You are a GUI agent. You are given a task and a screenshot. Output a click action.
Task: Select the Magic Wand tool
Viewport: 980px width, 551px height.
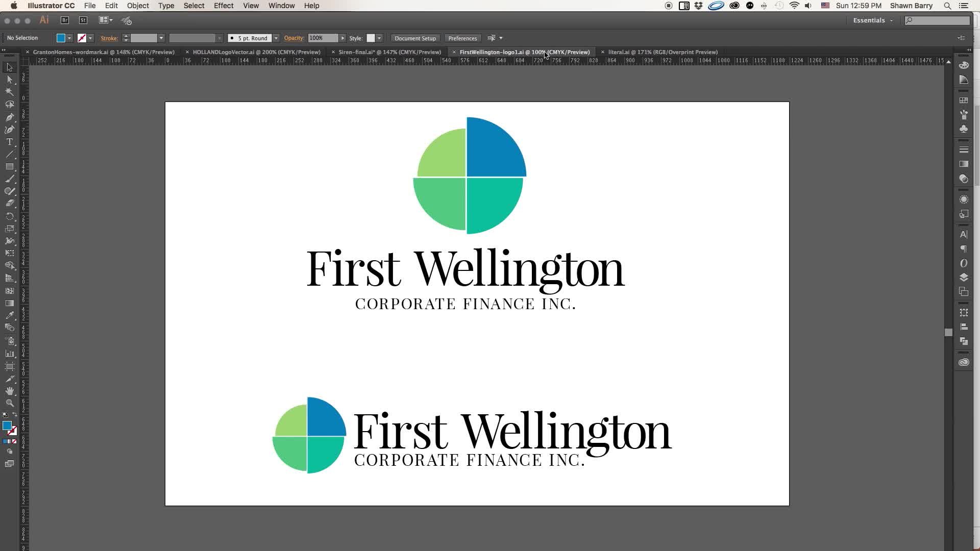[x=9, y=92]
